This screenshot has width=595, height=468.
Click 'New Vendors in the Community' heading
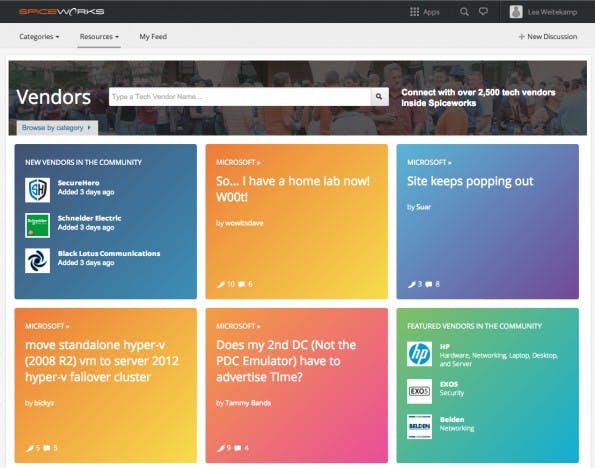pos(83,162)
